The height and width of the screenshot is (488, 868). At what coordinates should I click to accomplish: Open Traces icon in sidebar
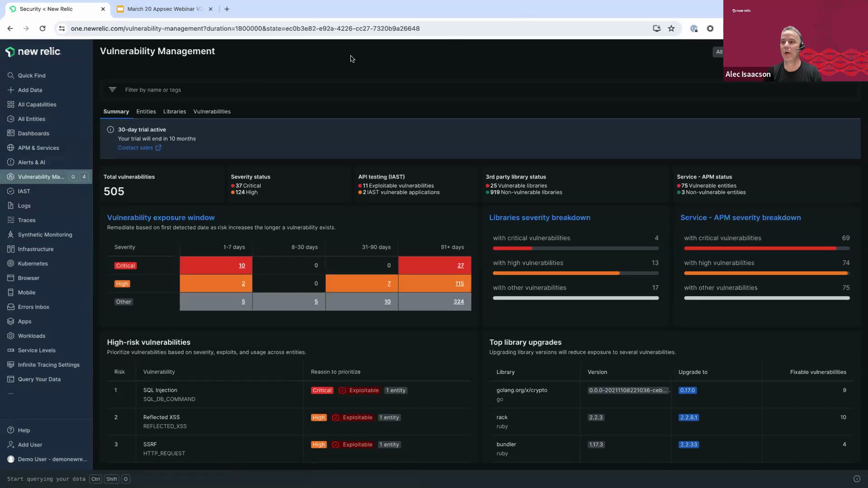[11, 220]
